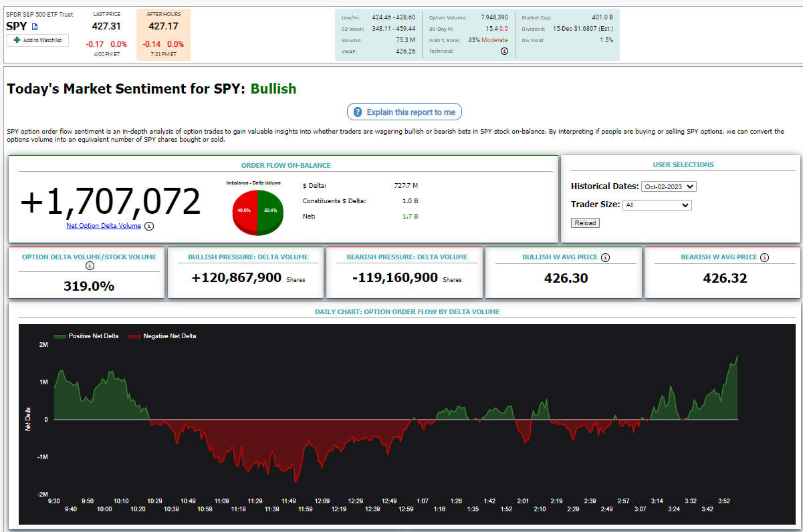Show info for Option Delta Volume/Stock Volume
This screenshot has height=532, width=803.
(90, 265)
